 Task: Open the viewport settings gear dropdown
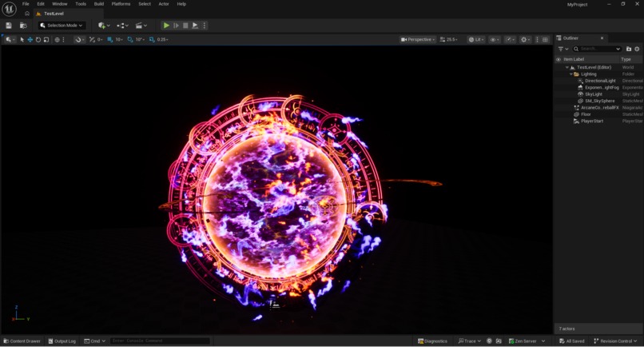(525, 39)
